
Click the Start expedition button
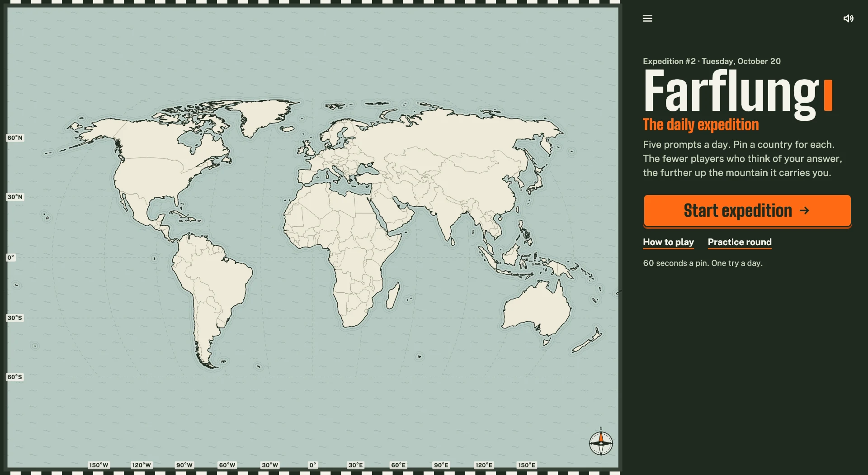[747, 211]
